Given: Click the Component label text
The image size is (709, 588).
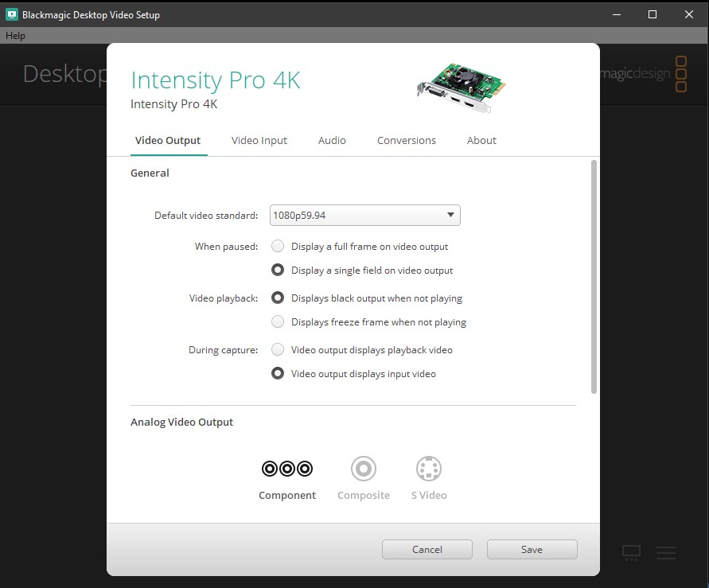Looking at the screenshot, I should point(287,496).
